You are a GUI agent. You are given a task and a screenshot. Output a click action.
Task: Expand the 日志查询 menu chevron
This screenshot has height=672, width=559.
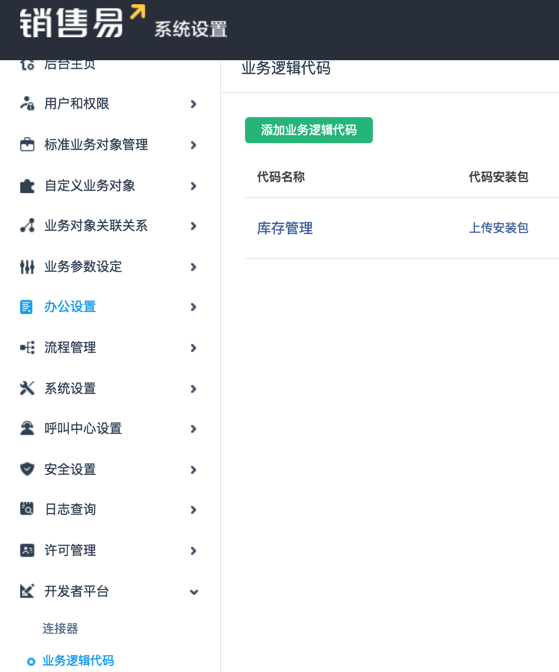click(x=193, y=510)
